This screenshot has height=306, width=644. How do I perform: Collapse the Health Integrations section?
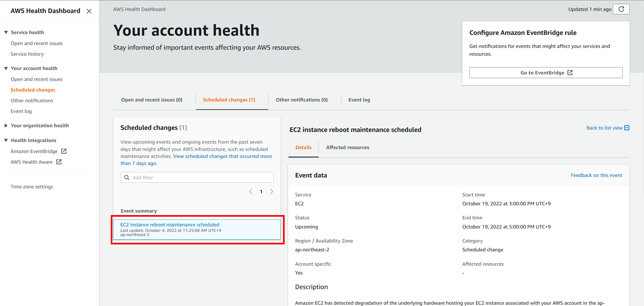[x=6, y=140]
